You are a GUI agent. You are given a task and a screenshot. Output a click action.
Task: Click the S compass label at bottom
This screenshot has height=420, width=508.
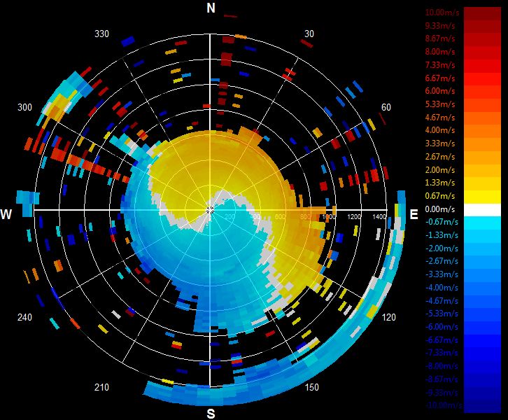[211, 414]
